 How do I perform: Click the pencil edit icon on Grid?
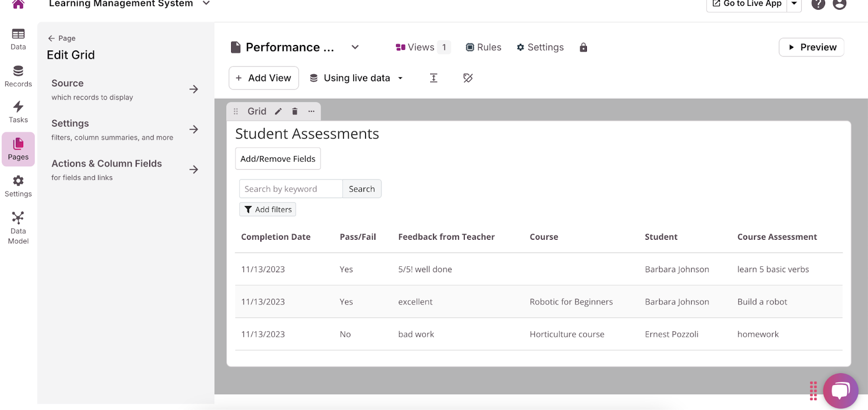pyautogui.click(x=278, y=111)
